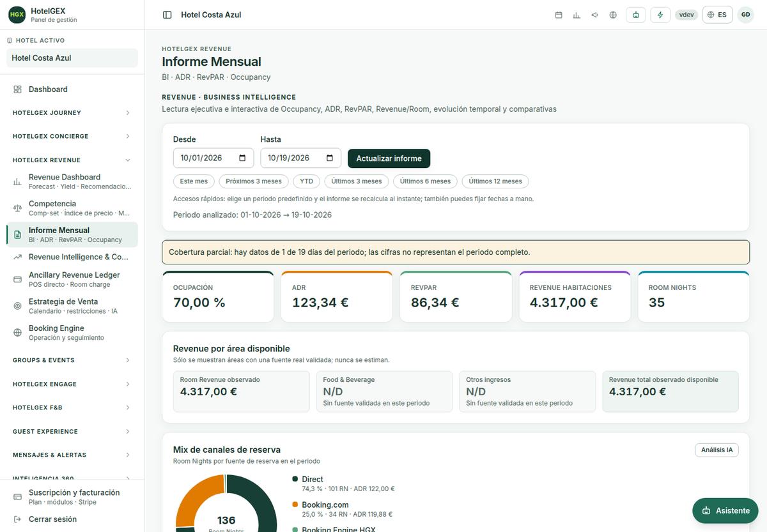Open Competencia comp-set page

click(72, 208)
